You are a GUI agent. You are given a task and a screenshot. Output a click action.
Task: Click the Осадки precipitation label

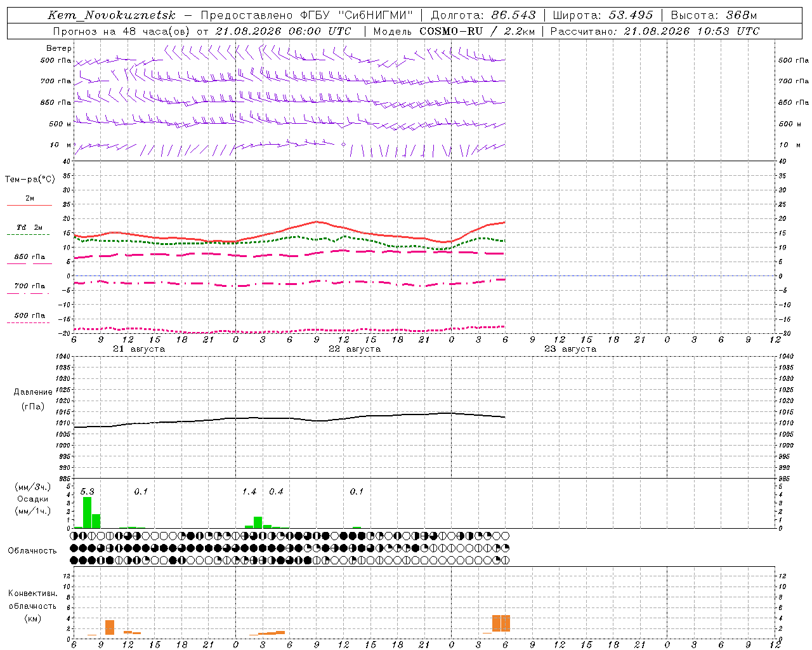point(32,499)
